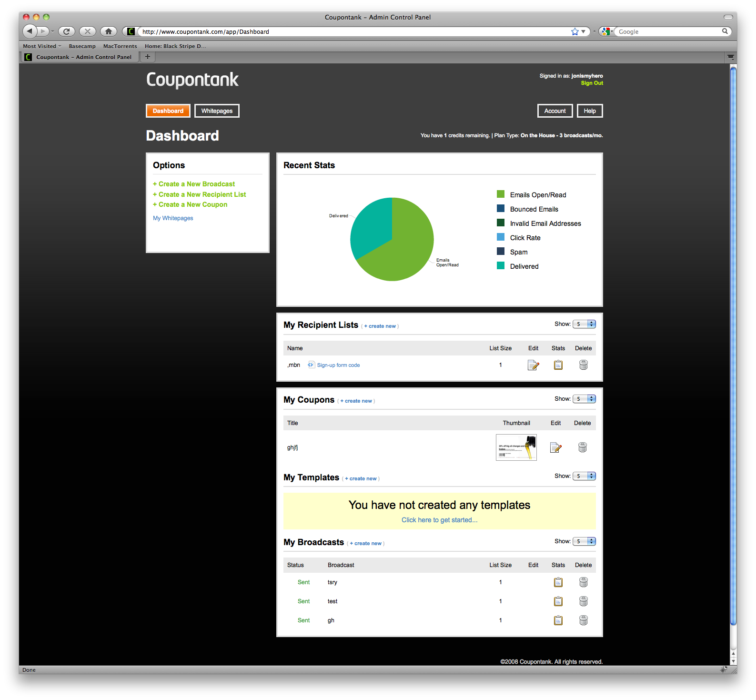Select the Coupontank Admin Control Panel browser tab

click(80, 57)
